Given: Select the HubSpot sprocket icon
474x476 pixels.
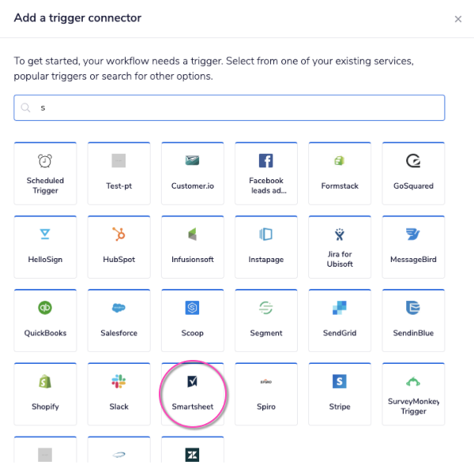Looking at the screenshot, I should point(118,234).
